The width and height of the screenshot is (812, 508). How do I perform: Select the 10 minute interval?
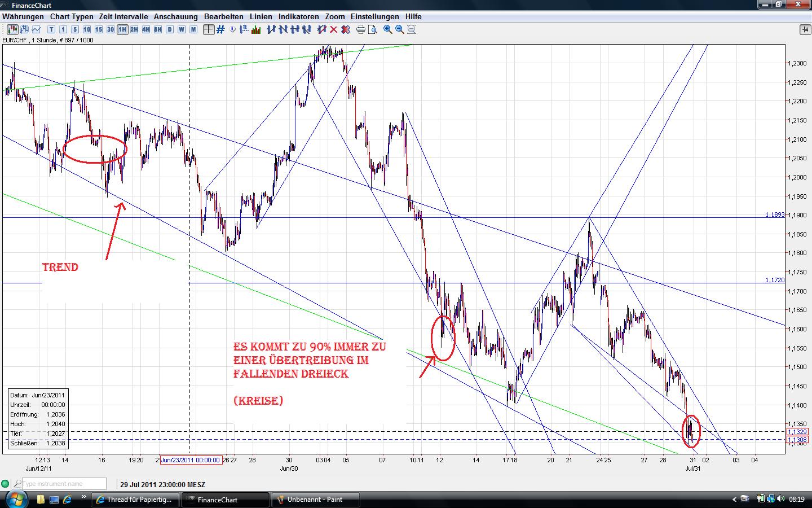87,29
